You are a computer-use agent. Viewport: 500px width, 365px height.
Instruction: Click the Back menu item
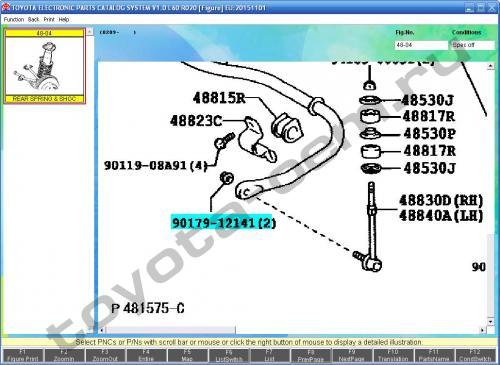(33, 20)
